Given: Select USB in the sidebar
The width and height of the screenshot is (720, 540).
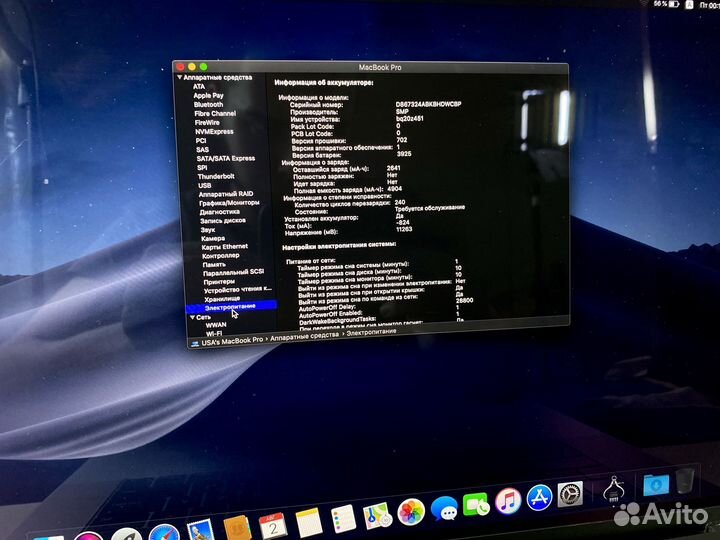Looking at the screenshot, I should tap(204, 186).
